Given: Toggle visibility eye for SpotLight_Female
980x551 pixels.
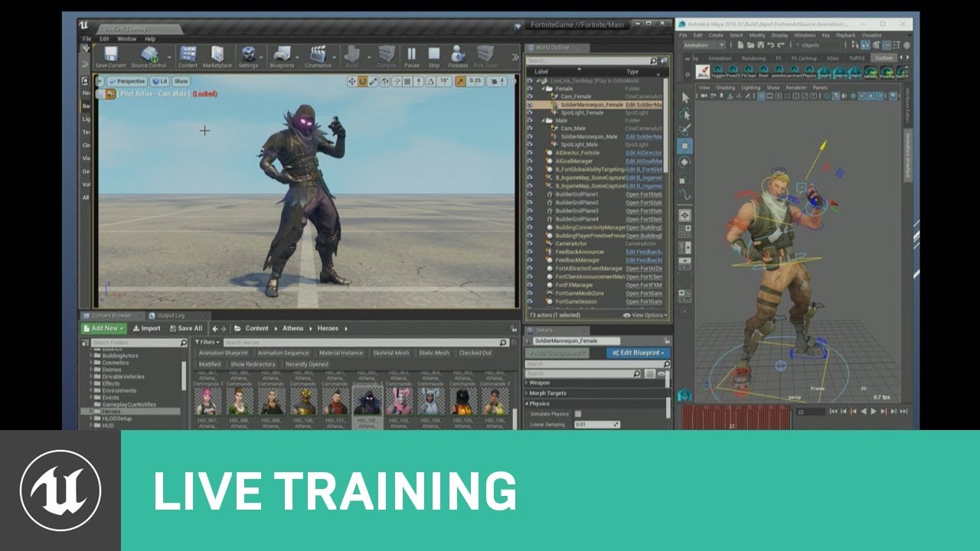Looking at the screenshot, I should click(529, 112).
